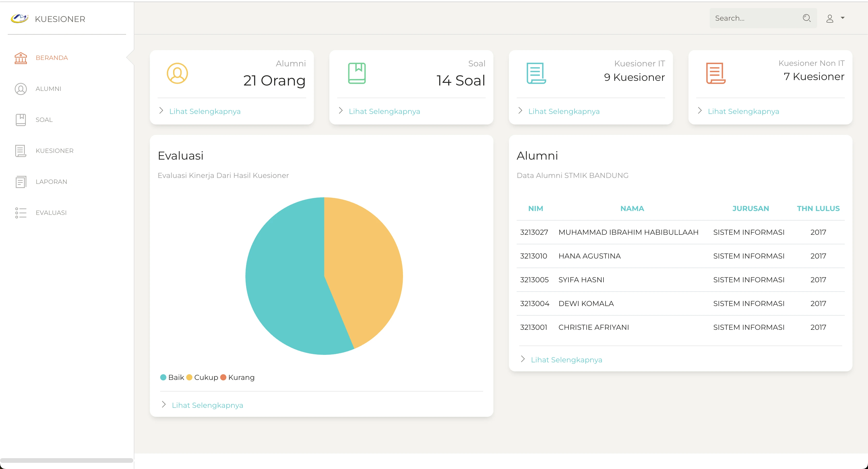
Task: Click NIM cell 3213005
Action: tap(534, 280)
